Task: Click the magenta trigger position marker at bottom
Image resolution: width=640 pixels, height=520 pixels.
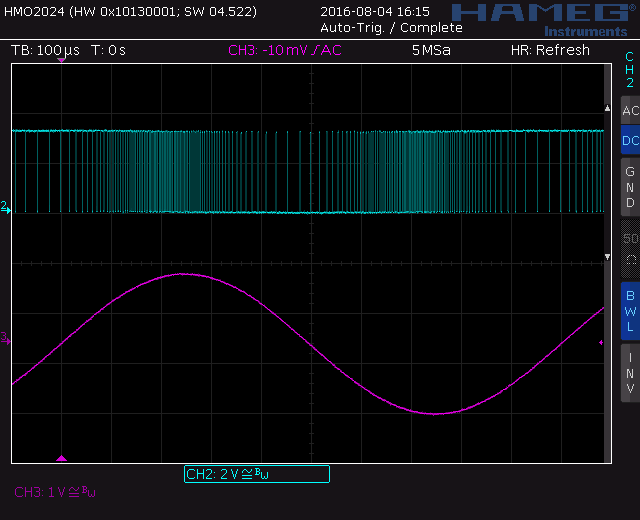Action: pos(61,458)
